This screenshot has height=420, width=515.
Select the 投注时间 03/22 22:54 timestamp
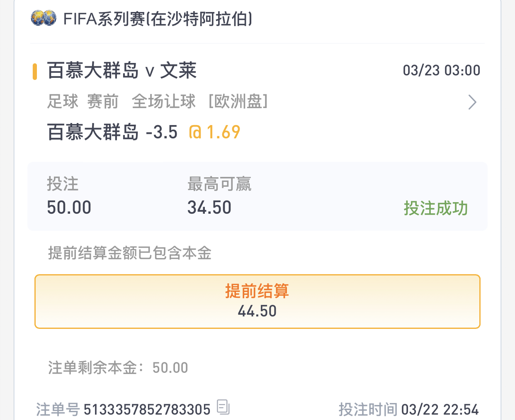click(x=409, y=410)
